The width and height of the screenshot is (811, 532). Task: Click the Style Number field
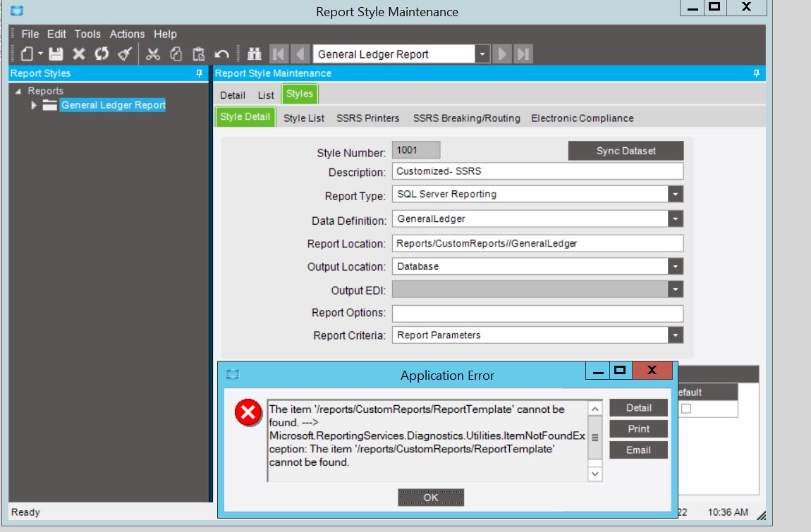416,150
